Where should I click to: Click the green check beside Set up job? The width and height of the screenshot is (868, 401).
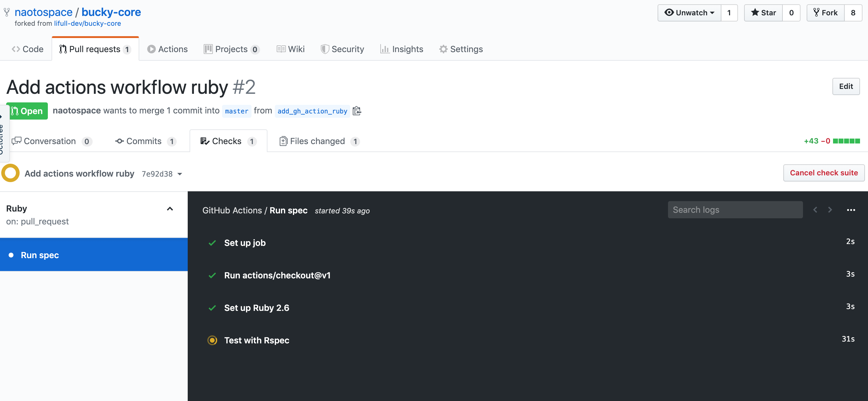212,243
